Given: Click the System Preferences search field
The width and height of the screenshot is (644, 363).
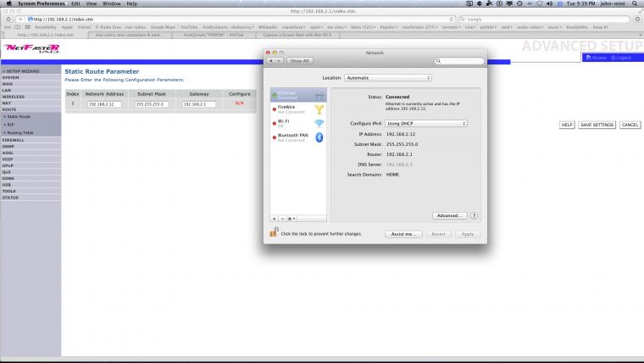Looking at the screenshot, I should (460, 61).
